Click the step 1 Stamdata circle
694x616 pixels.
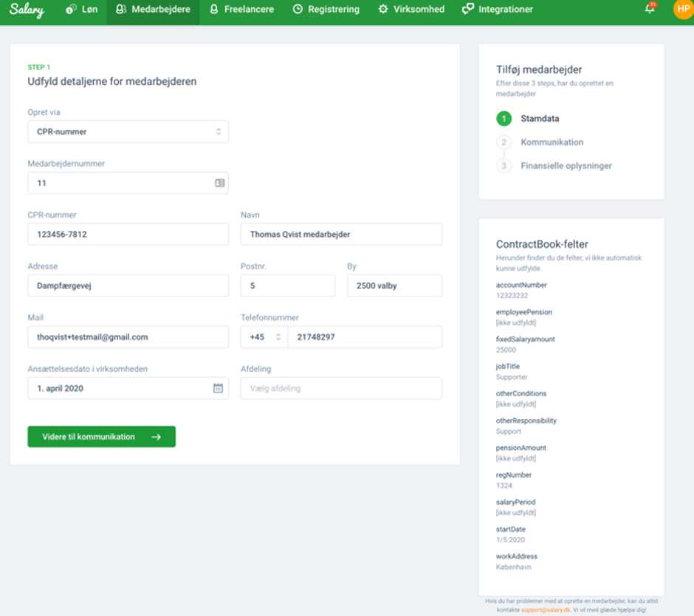pos(504,119)
